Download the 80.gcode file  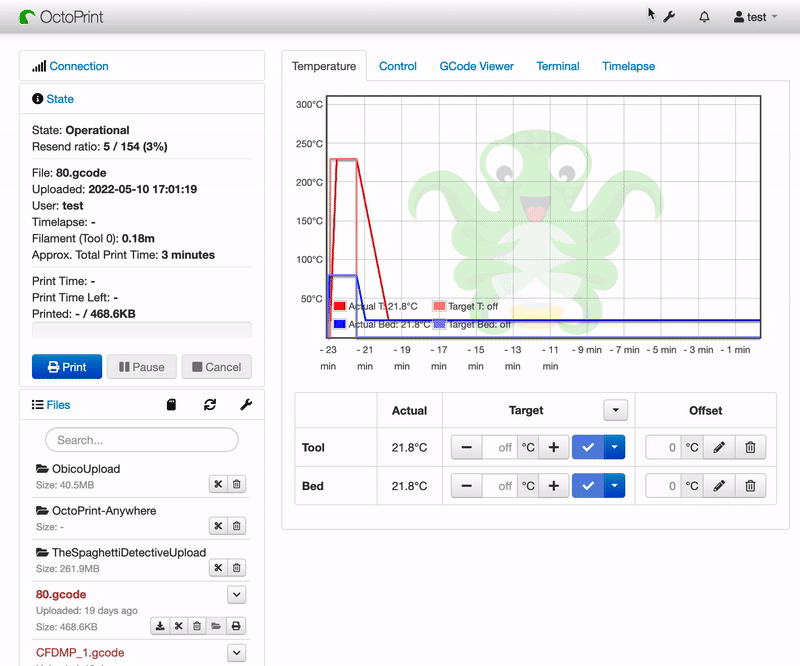(x=160, y=626)
